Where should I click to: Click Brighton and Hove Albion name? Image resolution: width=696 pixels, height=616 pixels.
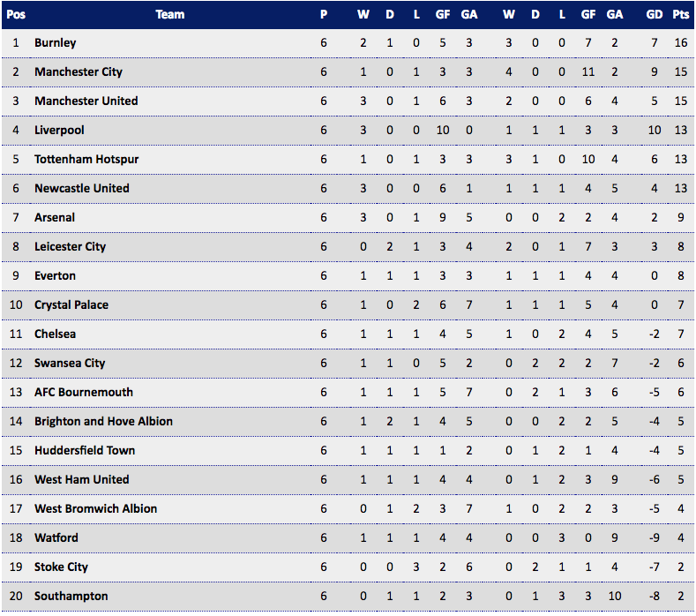click(x=103, y=422)
